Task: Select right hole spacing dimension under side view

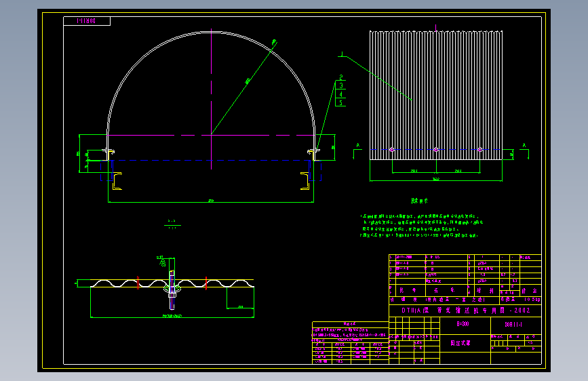Action: point(458,171)
